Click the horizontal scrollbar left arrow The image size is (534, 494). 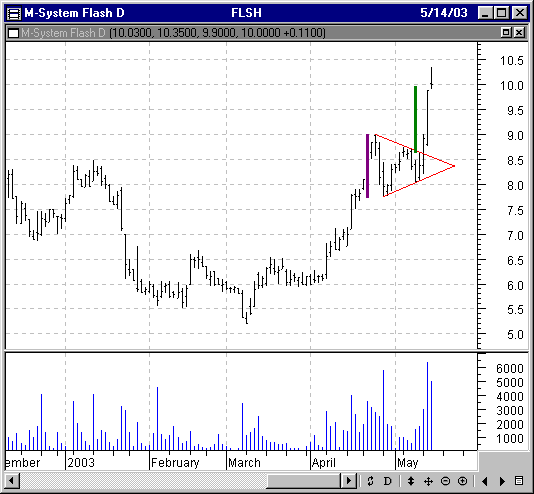tap(12, 481)
